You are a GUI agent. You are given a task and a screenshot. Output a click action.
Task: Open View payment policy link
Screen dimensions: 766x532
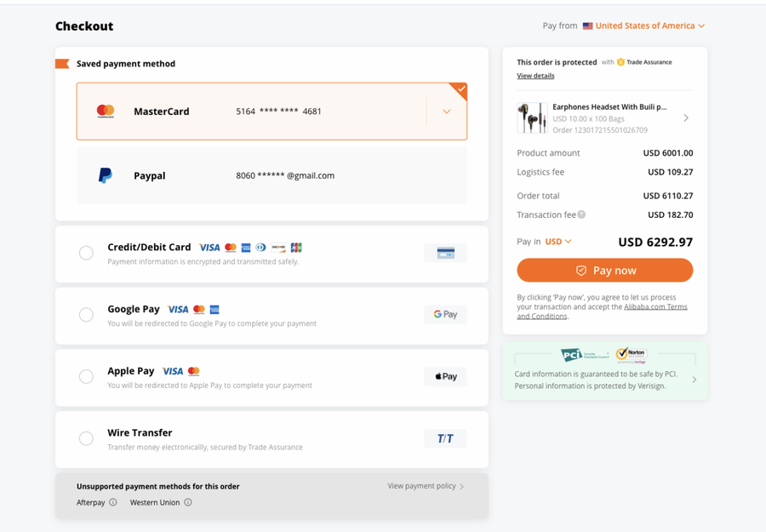pyautogui.click(x=426, y=486)
